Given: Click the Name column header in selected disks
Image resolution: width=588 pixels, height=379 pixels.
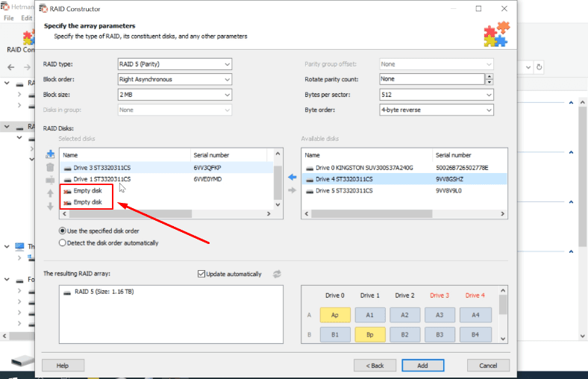Looking at the screenshot, I should 125,155.
